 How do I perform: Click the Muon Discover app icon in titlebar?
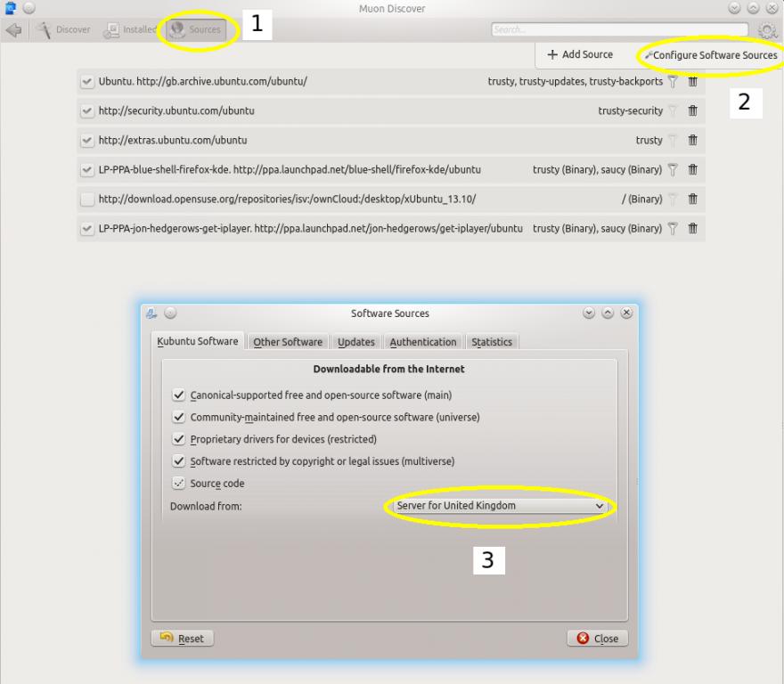(10, 8)
